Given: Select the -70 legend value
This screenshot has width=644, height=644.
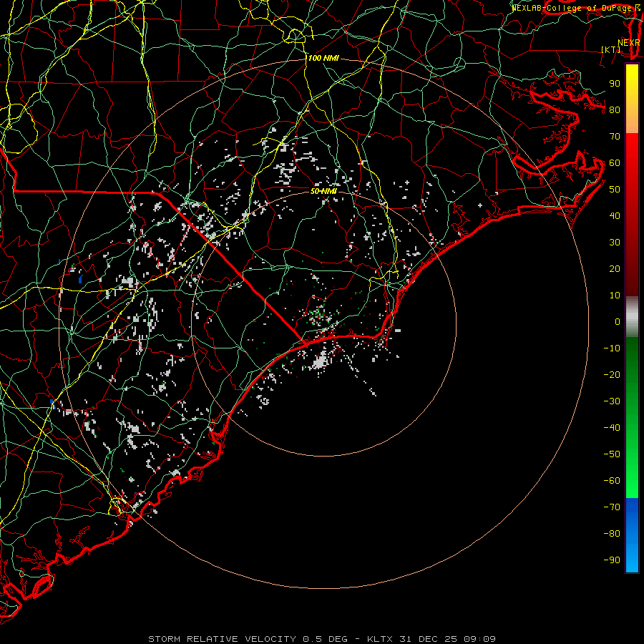Looking at the screenshot, I should click(x=612, y=507).
